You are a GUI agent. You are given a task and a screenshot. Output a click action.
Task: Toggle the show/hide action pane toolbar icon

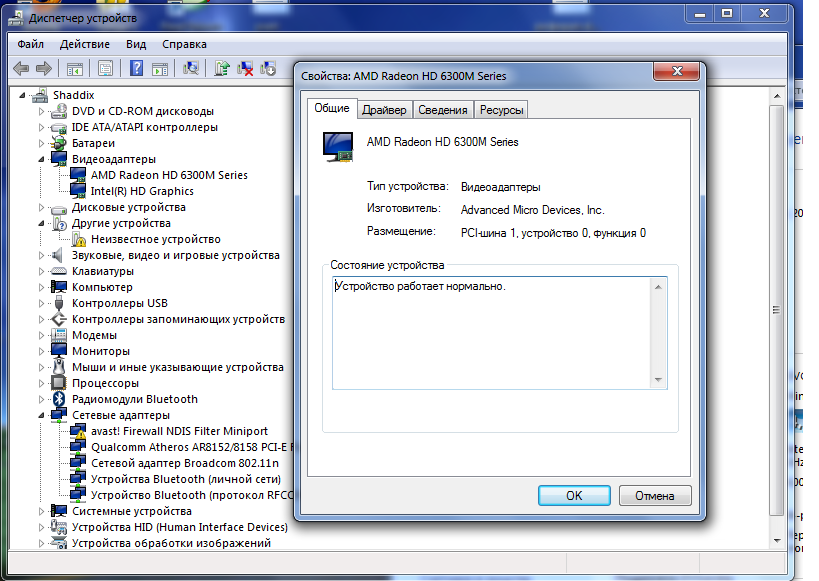point(160,68)
